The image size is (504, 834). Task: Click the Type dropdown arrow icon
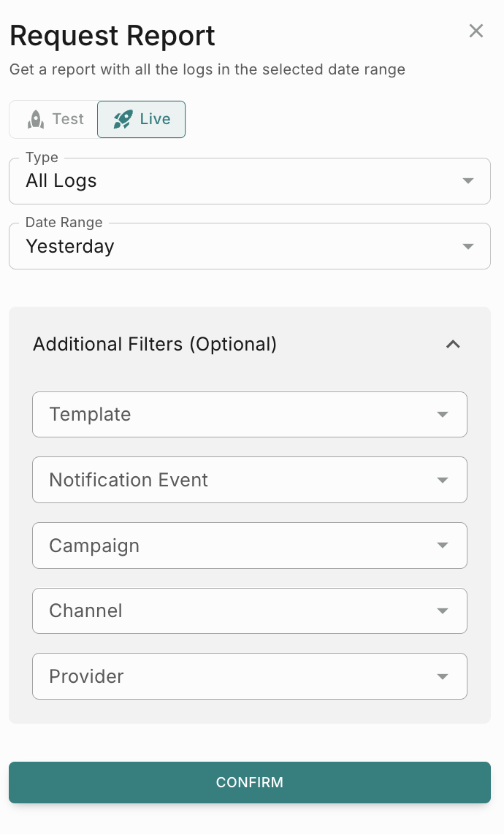coord(468,181)
